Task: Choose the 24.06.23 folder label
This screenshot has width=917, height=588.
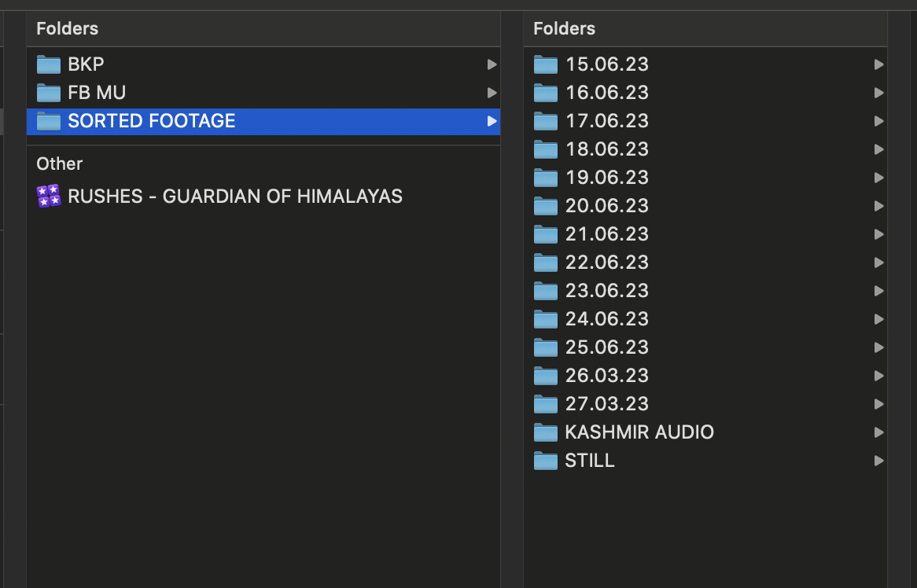Action: click(606, 319)
